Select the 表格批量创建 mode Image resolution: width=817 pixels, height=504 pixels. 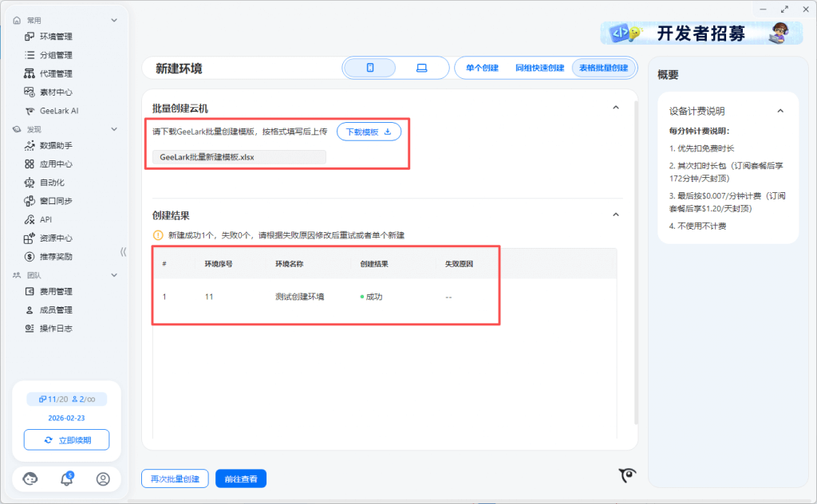(x=603, y=68)
